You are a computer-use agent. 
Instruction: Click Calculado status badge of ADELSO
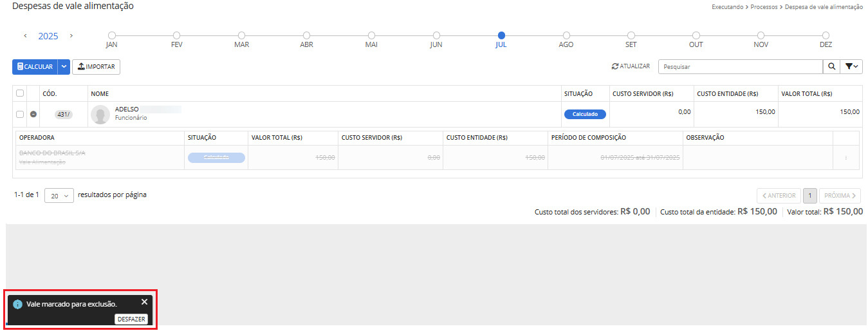click(585, 114)
